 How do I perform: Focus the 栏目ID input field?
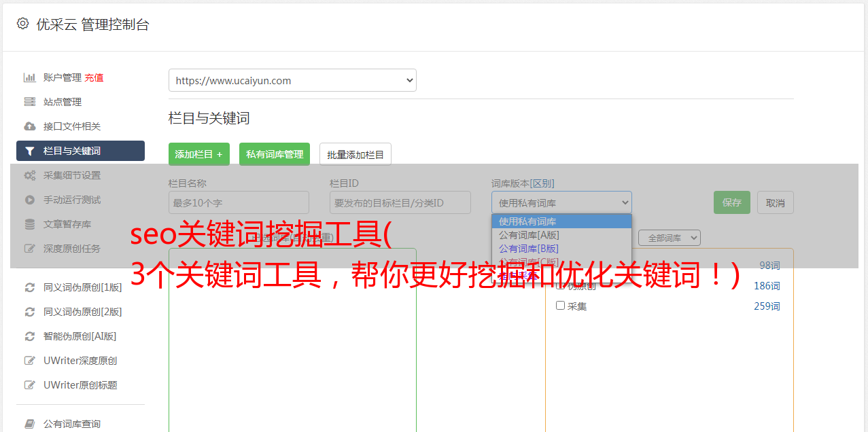[400, 202]
